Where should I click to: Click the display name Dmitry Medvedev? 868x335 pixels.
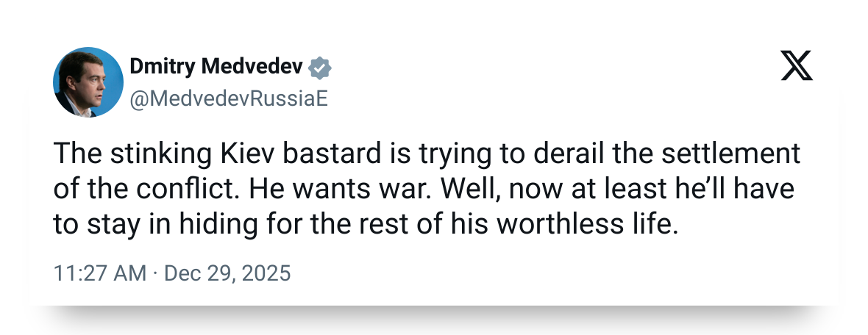click(216, 68)
